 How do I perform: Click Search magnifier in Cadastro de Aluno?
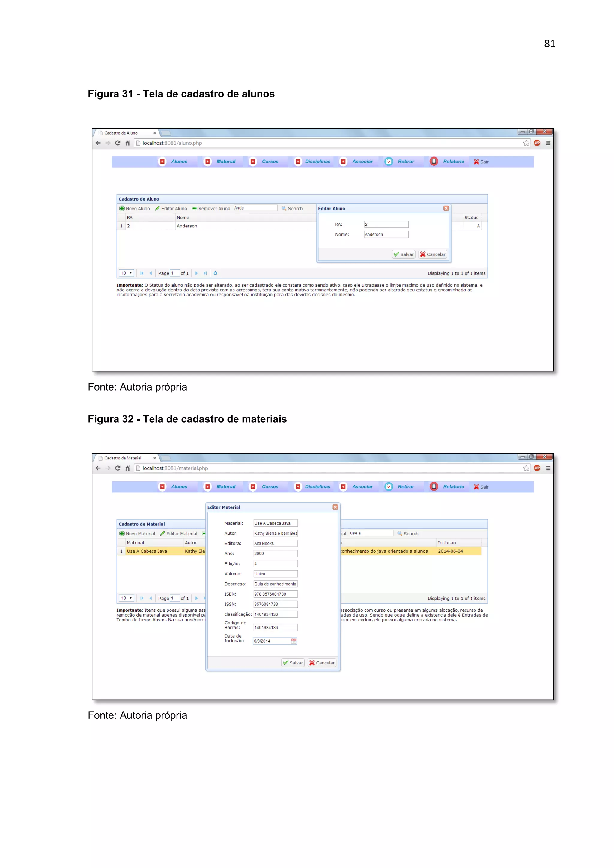tap(284, 208)
